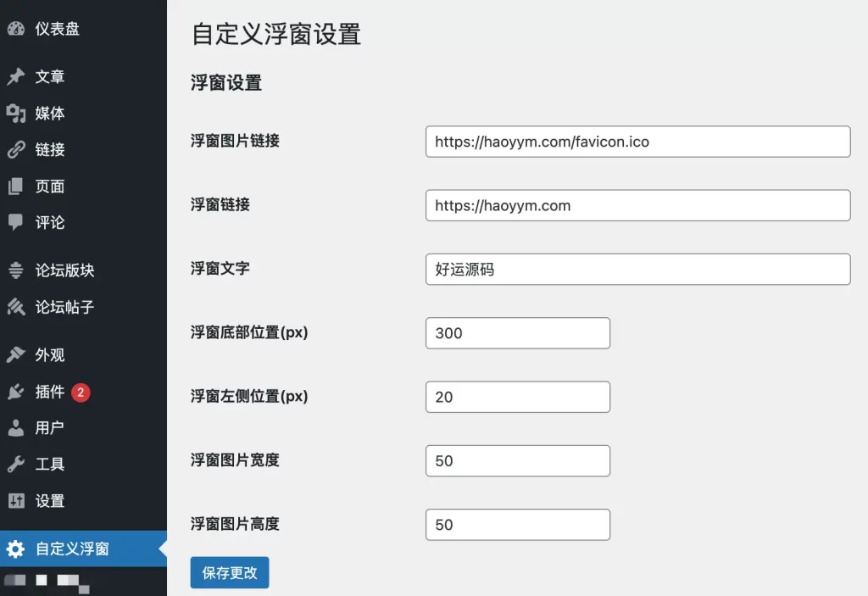The height and width of the screenshot is (596, 868).
Task: Select the pages icon beside 页面
Action: 16,187
